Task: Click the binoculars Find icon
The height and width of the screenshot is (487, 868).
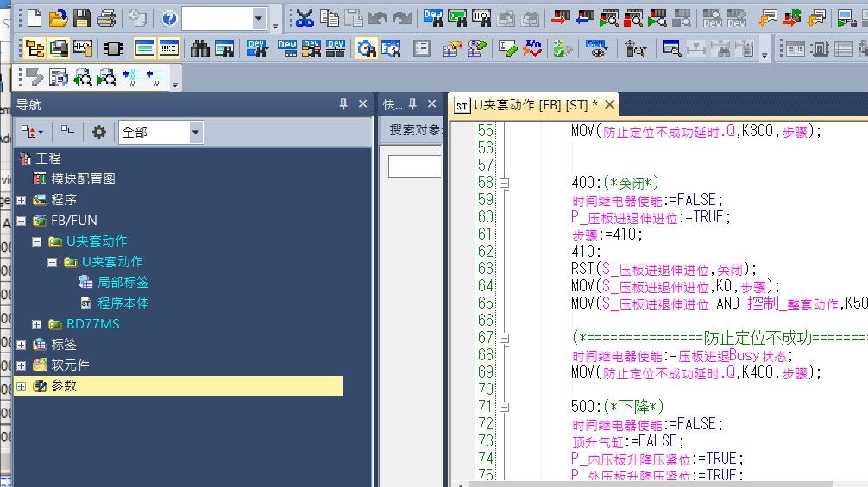Action: coord(200,48)
